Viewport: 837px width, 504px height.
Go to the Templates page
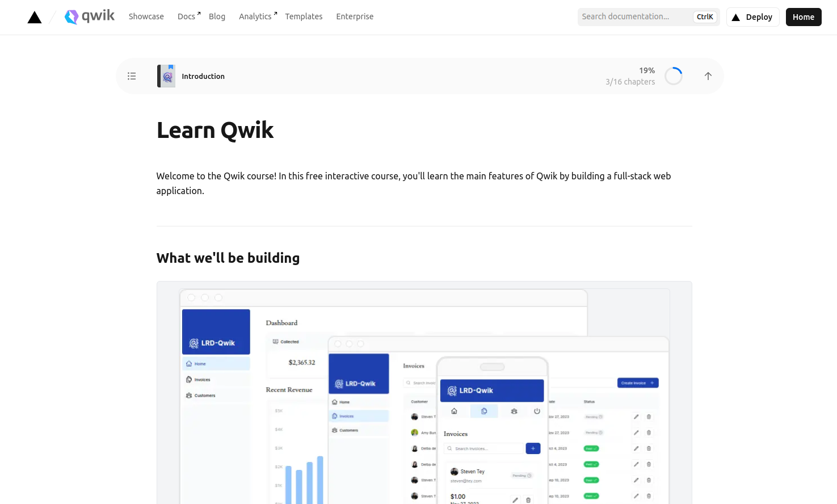[304, 16]
